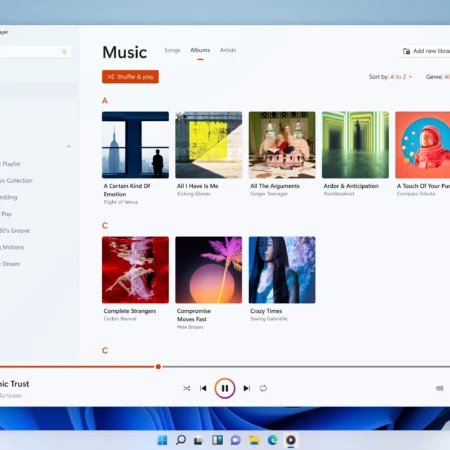Viewport: 450px width, 450px height.
Task: Click the Trust now-playing song title
Action: [15, 384]
